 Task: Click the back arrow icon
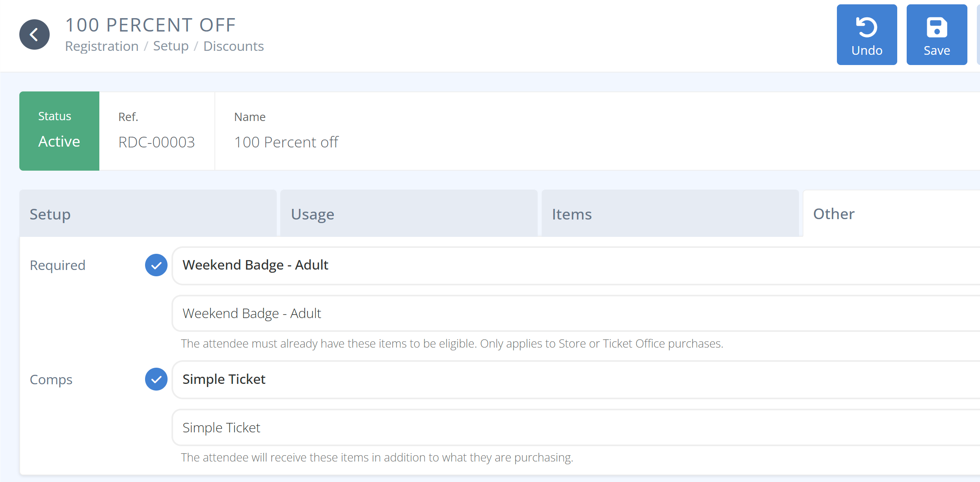point(34,35)
